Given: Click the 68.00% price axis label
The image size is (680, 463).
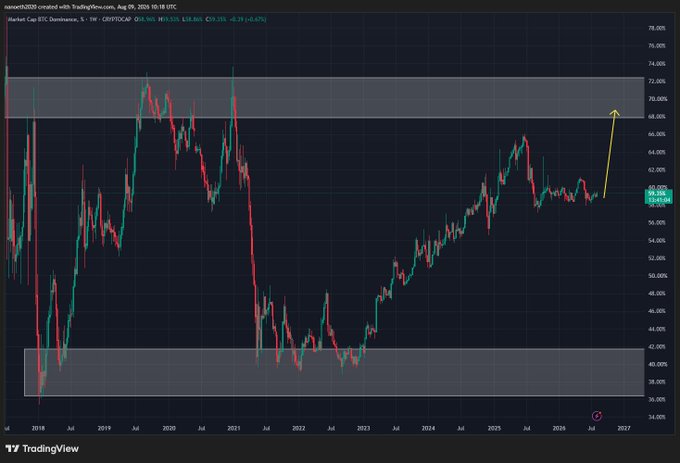Looking at the screenshot, I should [x=657, y=116].
